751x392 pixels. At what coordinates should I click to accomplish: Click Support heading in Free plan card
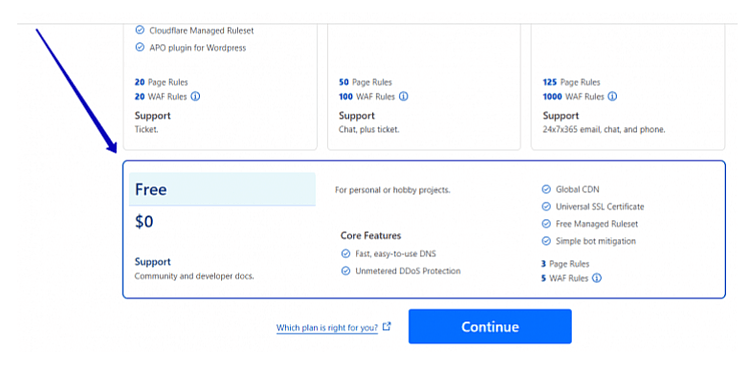click(x=153, y=262)
